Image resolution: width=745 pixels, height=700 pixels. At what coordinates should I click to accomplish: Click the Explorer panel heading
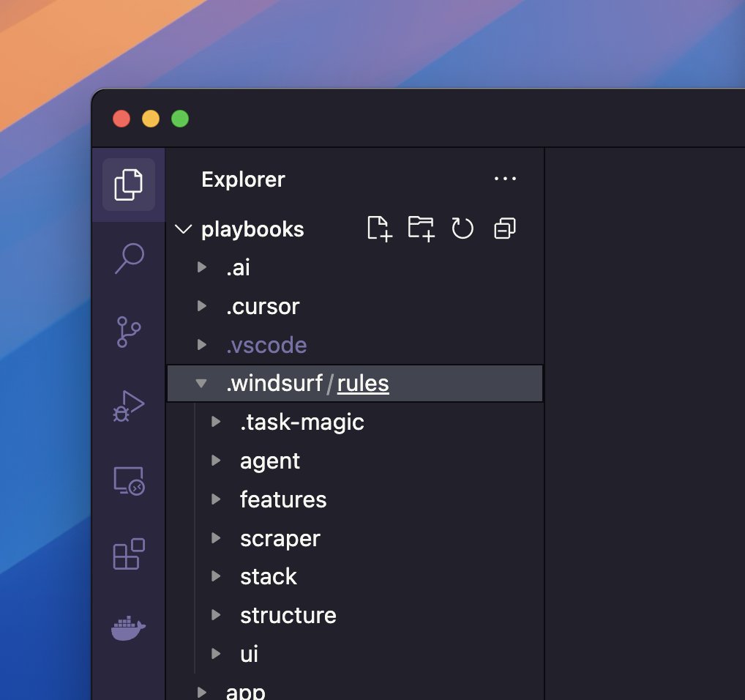[243, 179]
